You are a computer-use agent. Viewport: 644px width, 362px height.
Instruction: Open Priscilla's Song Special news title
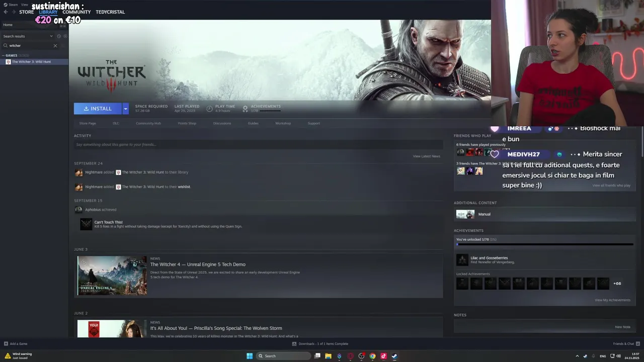click(x=216, y=328)
